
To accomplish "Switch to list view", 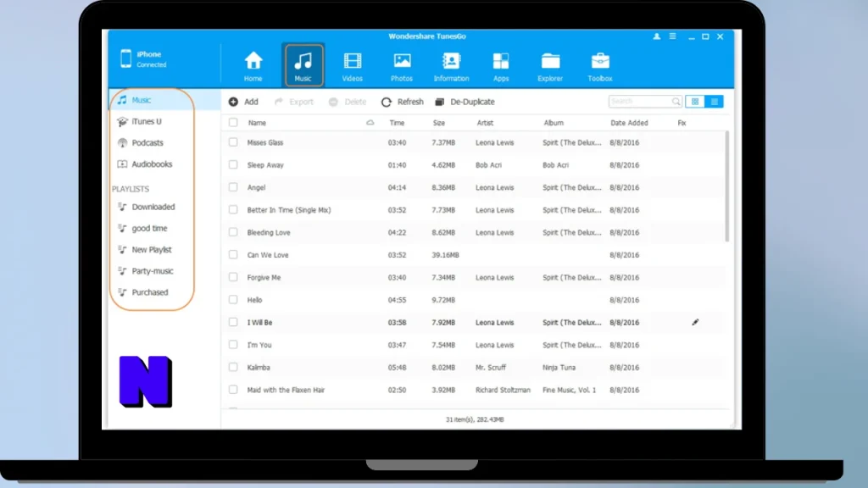I will (714, 102).
